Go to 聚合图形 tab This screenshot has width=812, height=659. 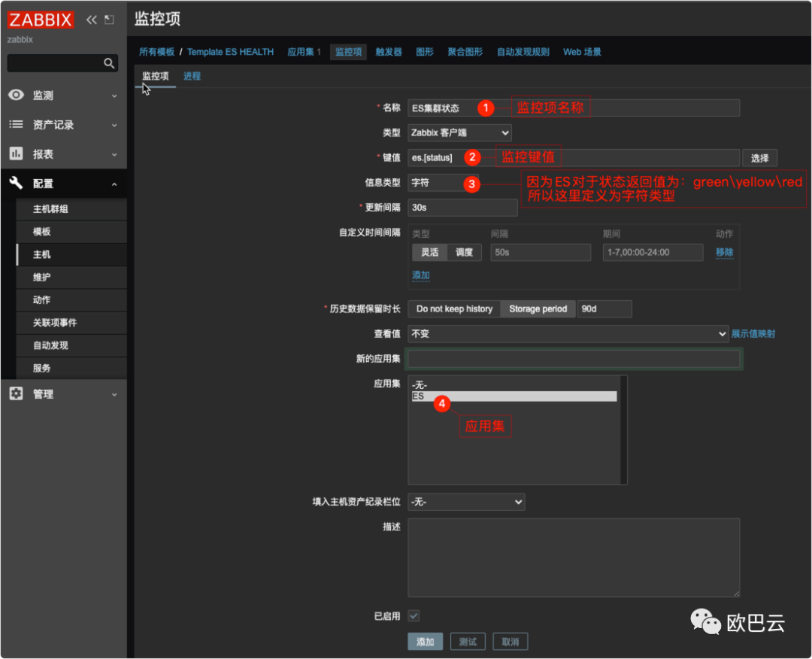(x=465, y=52)
